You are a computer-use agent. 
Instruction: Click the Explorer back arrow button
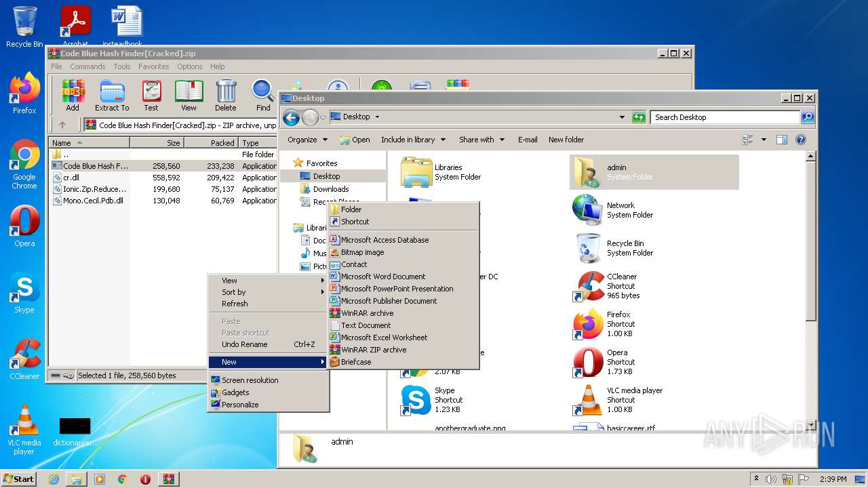(292, 117)
